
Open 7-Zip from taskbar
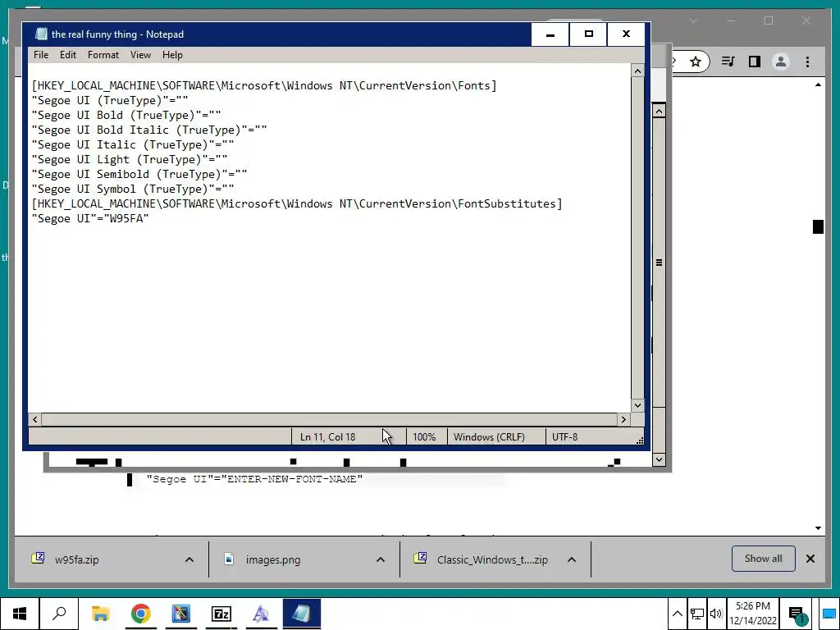point(221,614)
